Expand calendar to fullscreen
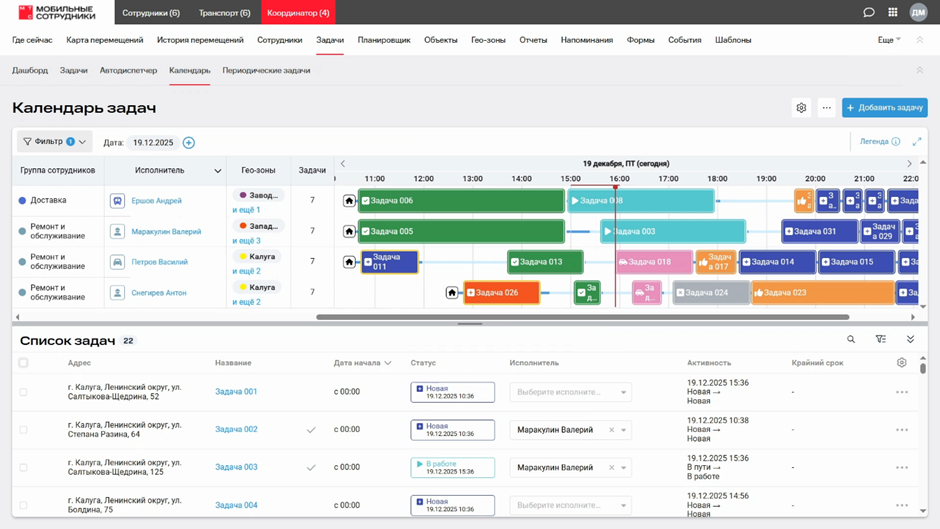940x529 pixels. (917, 142)
